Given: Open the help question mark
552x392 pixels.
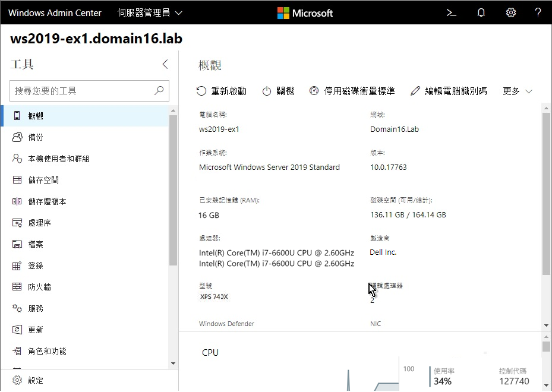Looking at the screenshot, I should (538, 13).
